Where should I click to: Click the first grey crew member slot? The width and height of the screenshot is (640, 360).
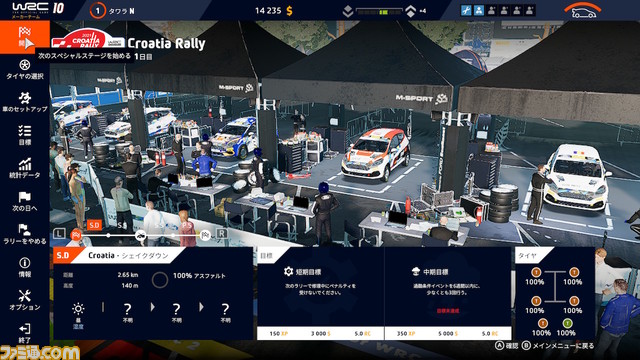(491, 11)
